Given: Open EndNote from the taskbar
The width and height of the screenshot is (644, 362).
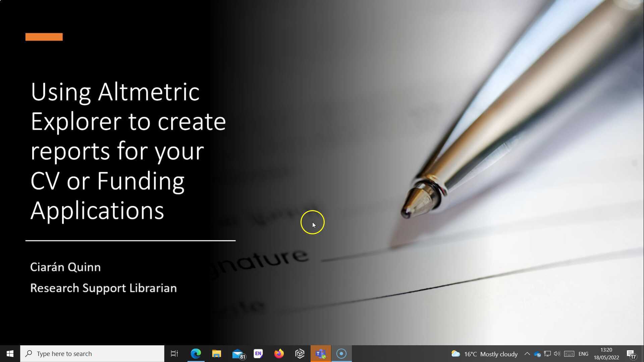Looking at the screenshot, I should pos(258,353).
